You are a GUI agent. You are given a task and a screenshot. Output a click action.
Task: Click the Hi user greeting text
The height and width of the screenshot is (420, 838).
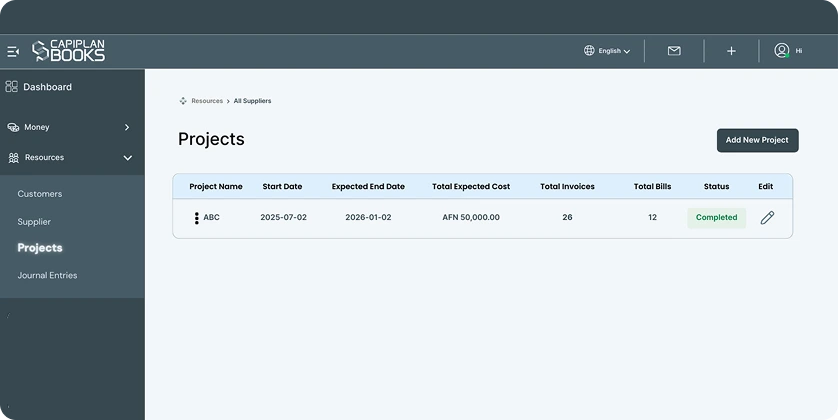798,51
